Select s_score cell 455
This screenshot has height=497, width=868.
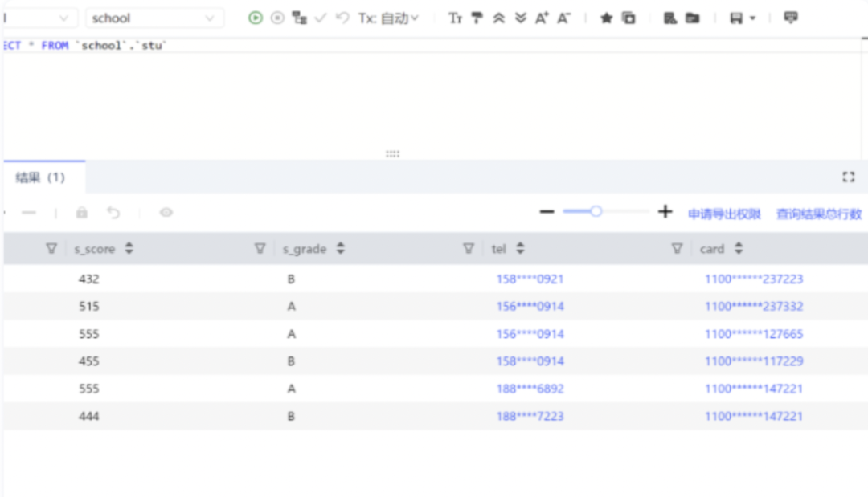coord(88,361)
